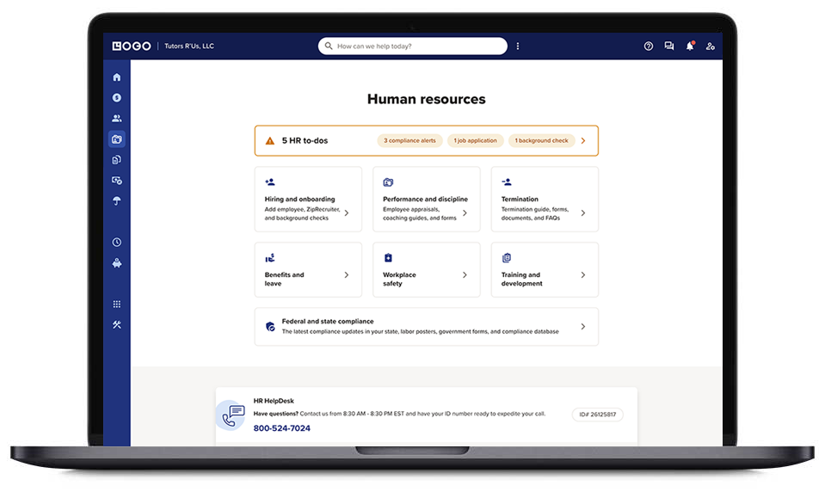Call HelpDesk number 800-524-7024 link

[282, 428]
